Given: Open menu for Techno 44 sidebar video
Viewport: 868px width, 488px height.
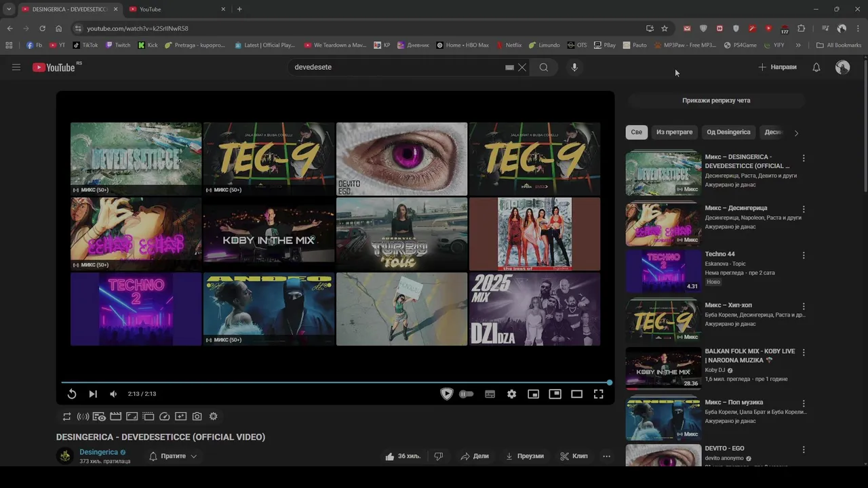Looking at the screenshot, I should tap(804, 256).
